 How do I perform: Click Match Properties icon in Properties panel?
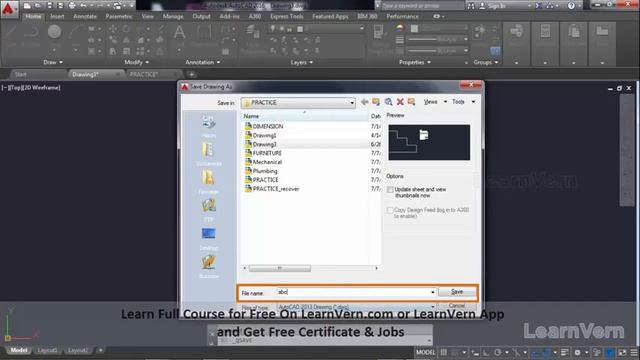click(378, 31)
